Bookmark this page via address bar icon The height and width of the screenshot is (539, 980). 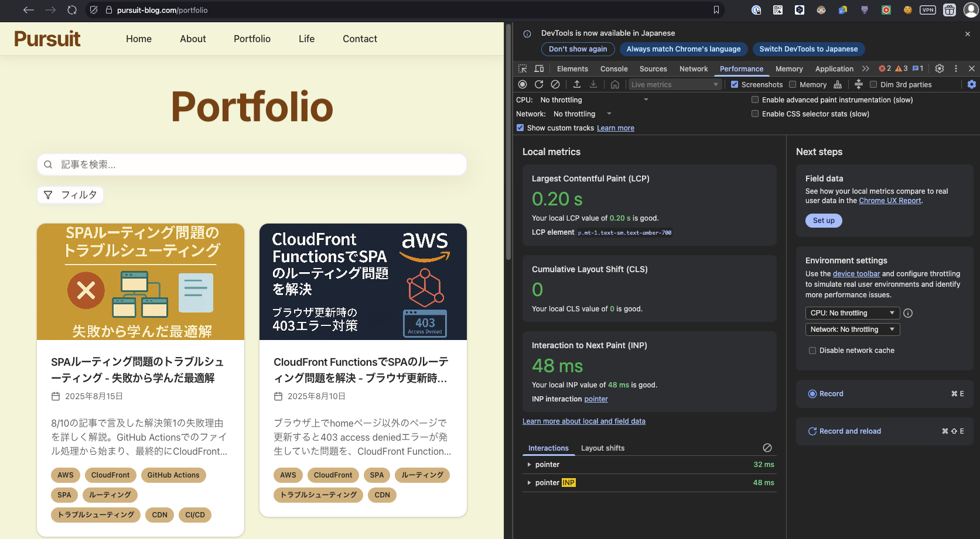click(x=716, y=10)
